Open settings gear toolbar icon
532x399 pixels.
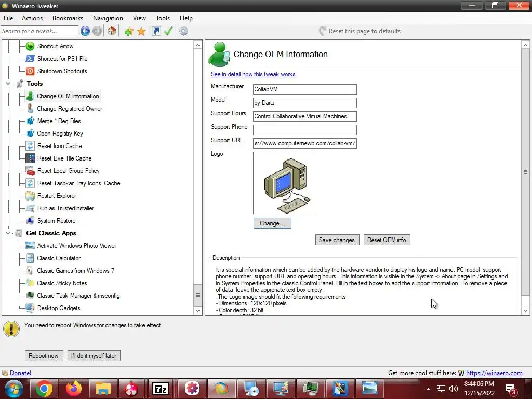click(183, 31)
